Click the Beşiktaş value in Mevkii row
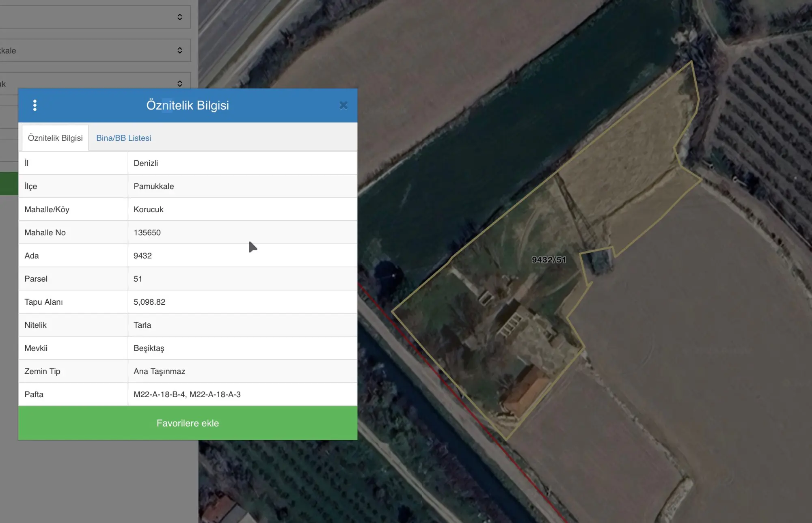This screenshot has height=523, width=812. point(149,348)
